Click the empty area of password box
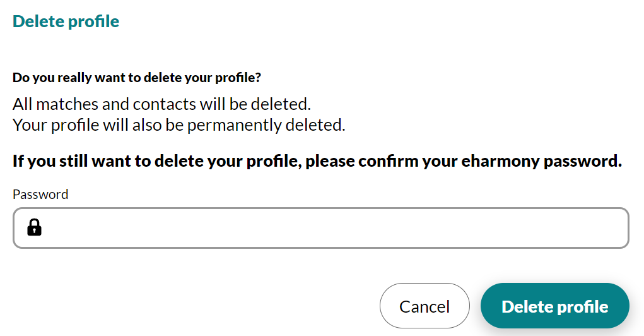The image size is (644, 336). point(337,228)
